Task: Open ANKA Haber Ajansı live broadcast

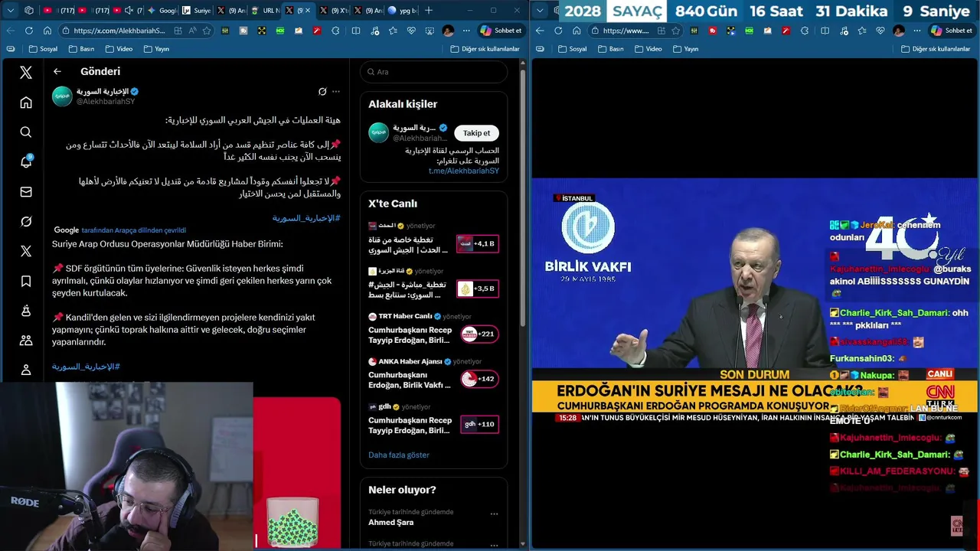Action: click(433, 373)
